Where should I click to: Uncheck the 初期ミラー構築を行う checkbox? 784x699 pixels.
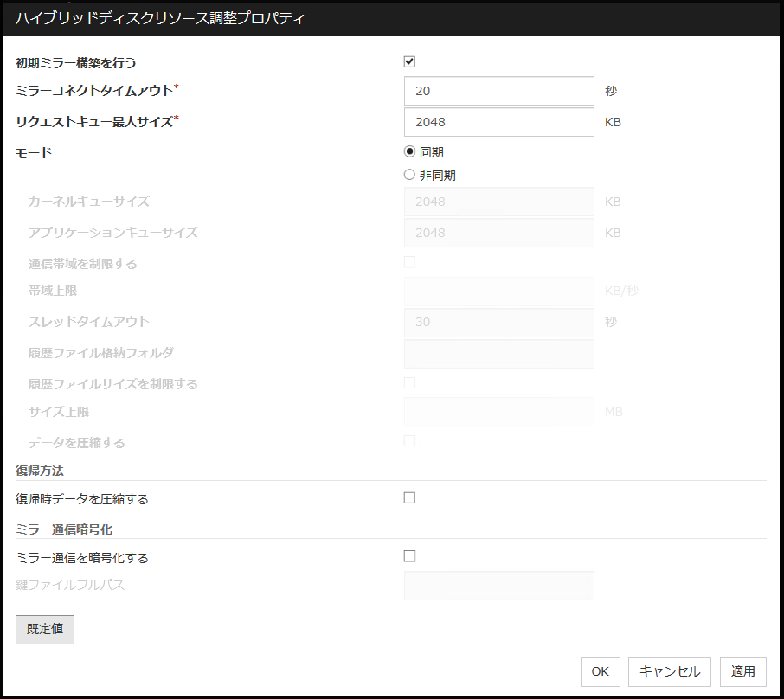pos(409,61)
